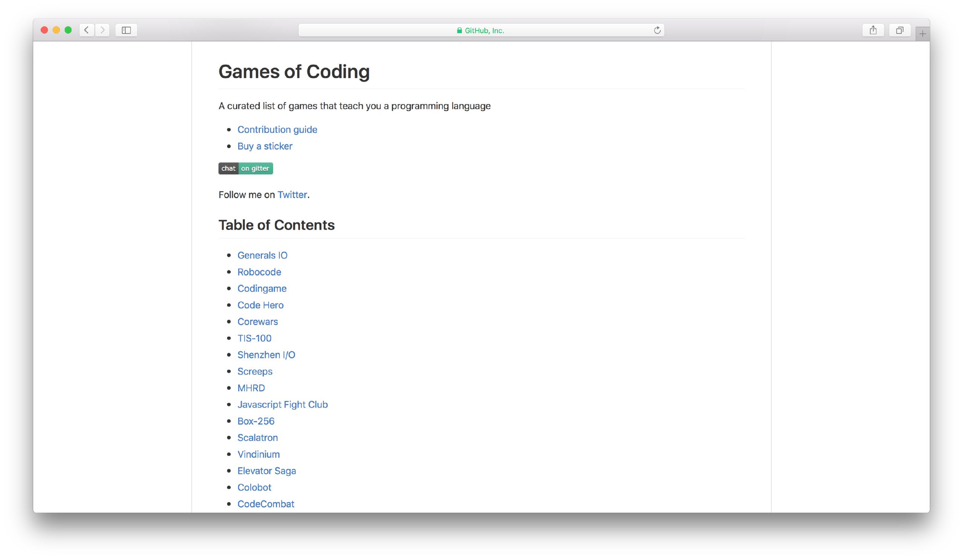This screenshot has height=560, width=963.
Task: Follow the Twitter link
Action: (292, 195)
